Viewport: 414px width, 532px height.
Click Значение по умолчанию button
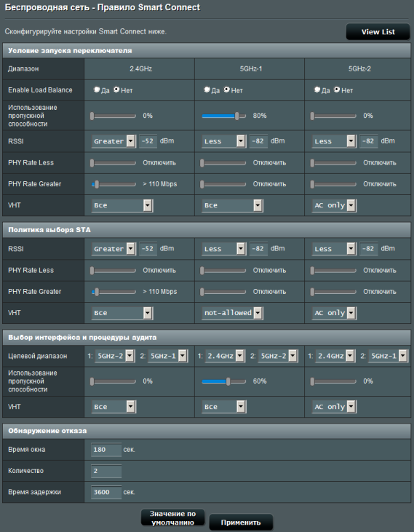(173, 517)
